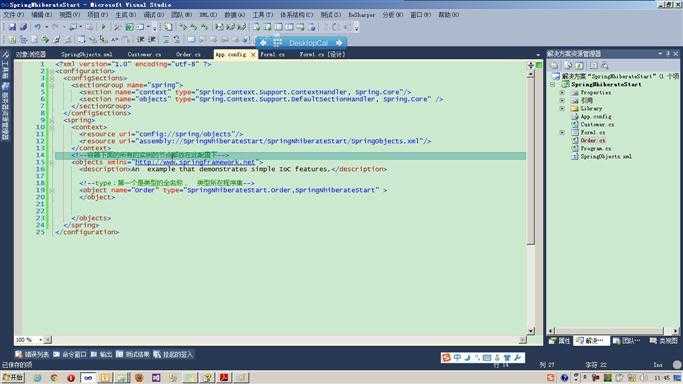Open the 文件 (File) menu

(13, 15)
